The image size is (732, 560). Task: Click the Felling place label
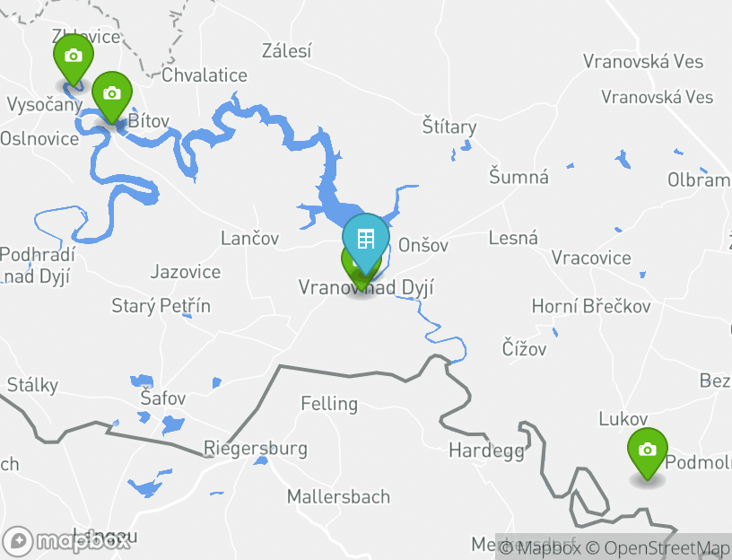pyautogui.click(x=329, y=404)
